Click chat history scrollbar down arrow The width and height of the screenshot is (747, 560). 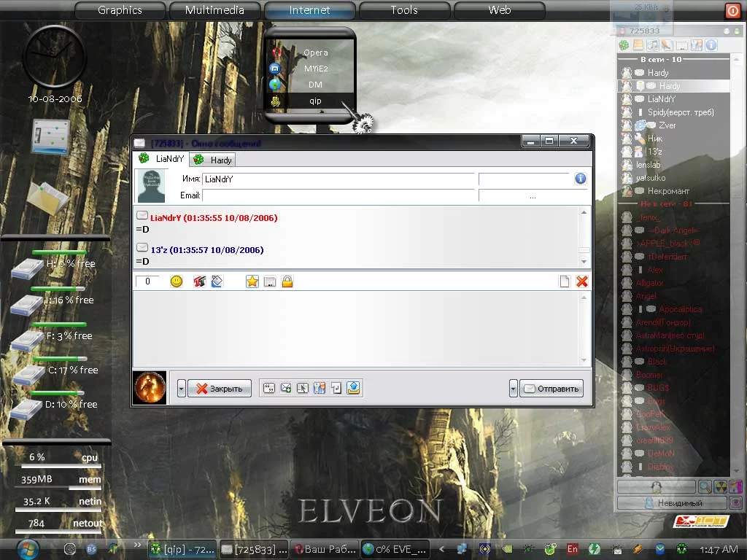(x=584, y=262)
